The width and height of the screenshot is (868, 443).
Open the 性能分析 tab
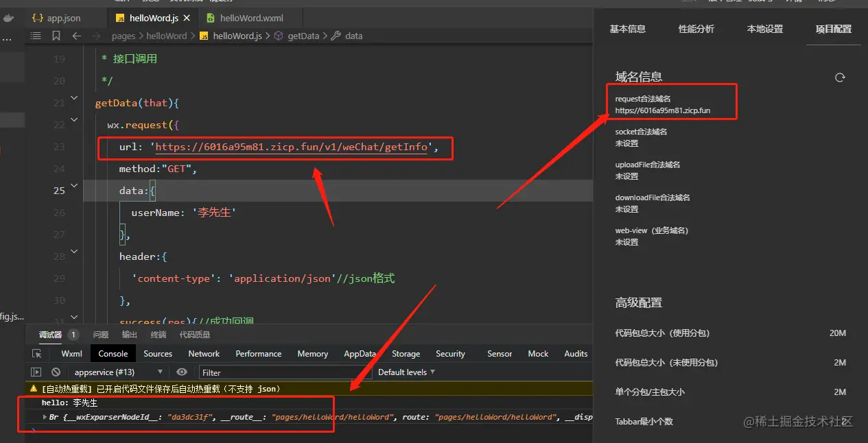(x=696, y=29)
